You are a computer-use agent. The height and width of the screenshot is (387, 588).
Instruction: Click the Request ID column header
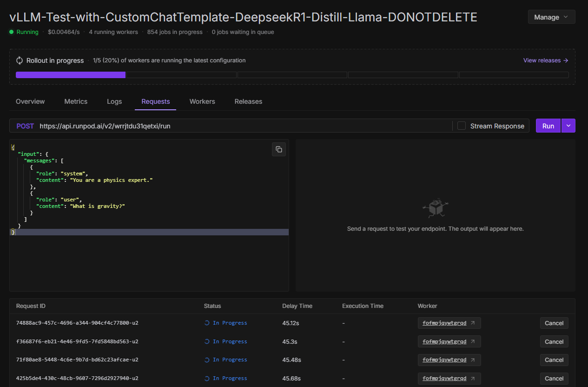(31, 306)
